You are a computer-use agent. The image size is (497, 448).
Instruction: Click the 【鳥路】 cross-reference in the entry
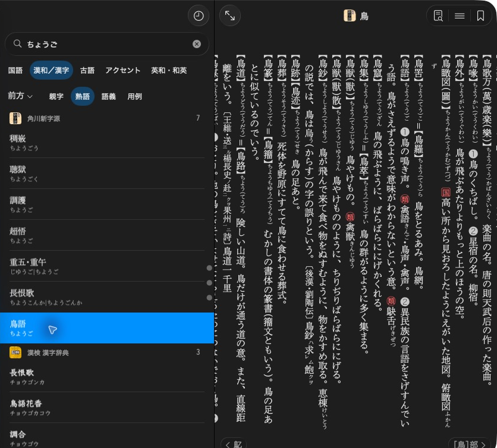(x=241, y=162)
